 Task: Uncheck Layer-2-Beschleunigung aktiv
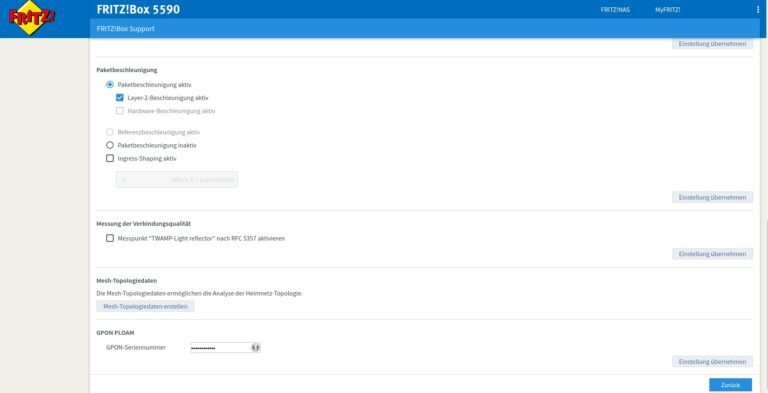pos(120,98)
